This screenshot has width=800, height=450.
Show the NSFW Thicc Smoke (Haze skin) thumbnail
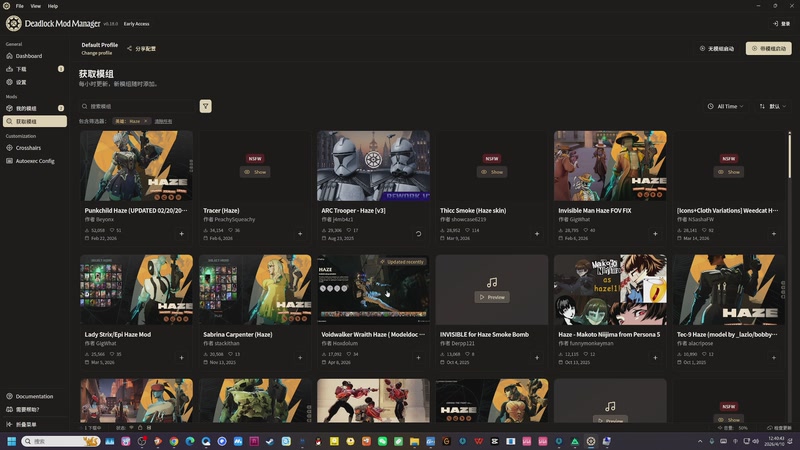[x=492, y=172]
